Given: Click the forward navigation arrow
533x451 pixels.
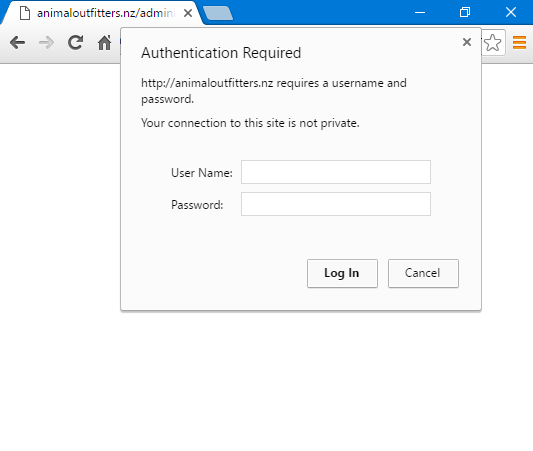Looking at the screenshot, I should (47, 43).
